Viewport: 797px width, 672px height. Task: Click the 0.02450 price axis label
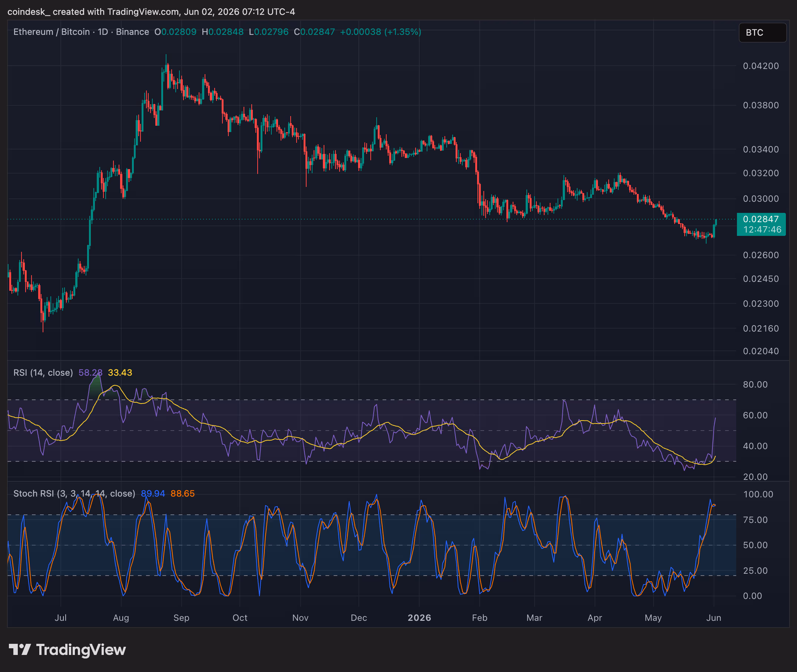tap(761, 279)
